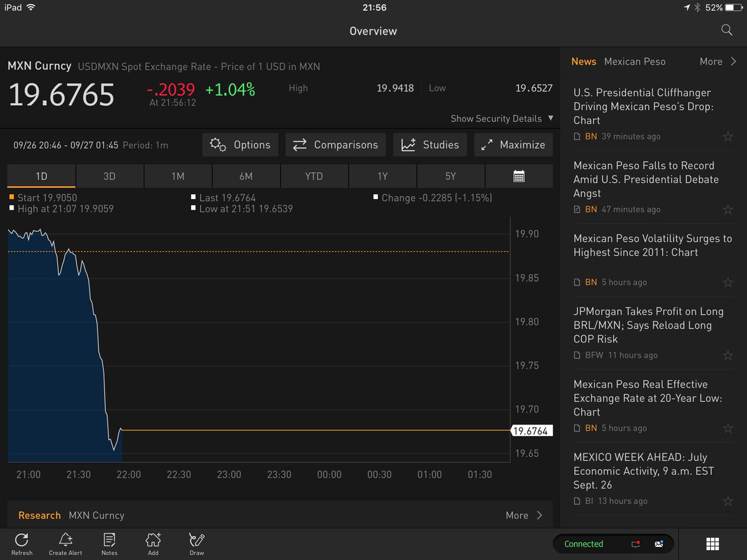
Task: Open the custom date range calendar icon
Action: point(519,176)
